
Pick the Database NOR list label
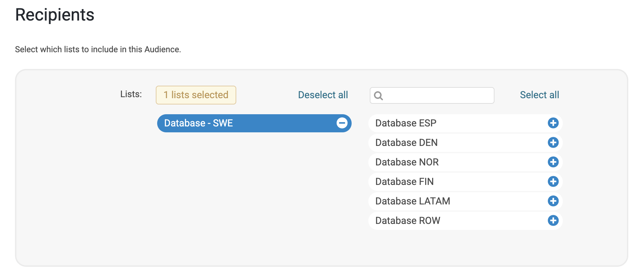(x=407, y=162)
